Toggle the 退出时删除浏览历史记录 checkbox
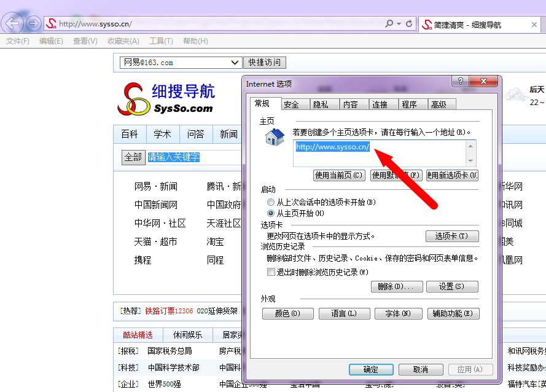The width and height of the screenshot is (546, 392). tap(271, 272)
